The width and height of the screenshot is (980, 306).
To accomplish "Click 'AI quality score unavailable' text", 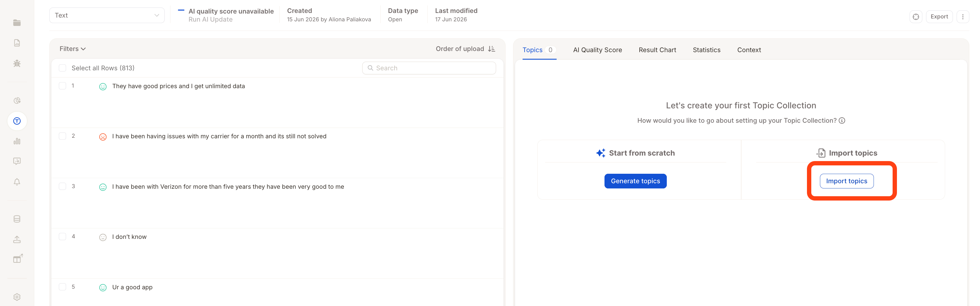I will pos(231,12).
